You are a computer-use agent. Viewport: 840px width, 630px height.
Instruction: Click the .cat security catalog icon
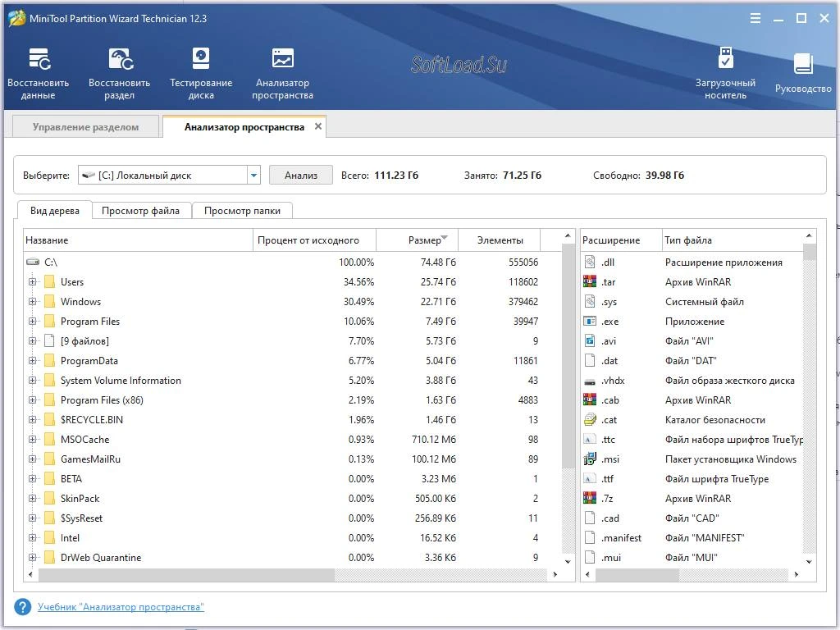pos(590,419)
